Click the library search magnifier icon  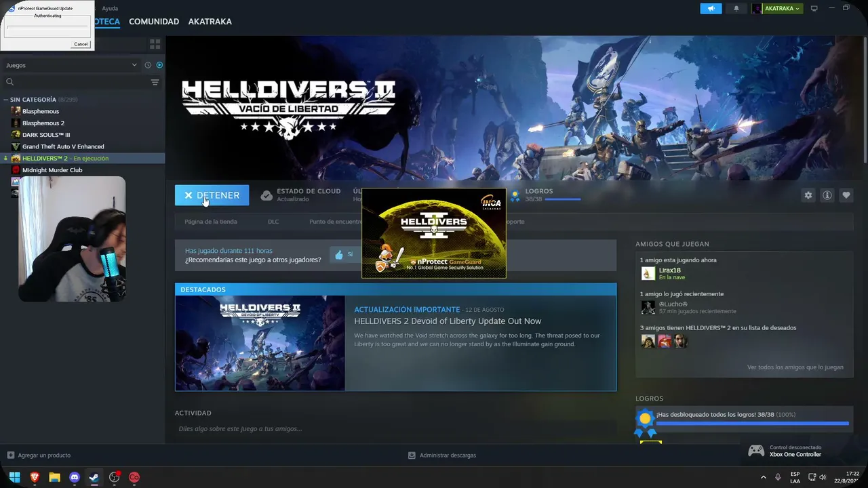pos(10,82)
